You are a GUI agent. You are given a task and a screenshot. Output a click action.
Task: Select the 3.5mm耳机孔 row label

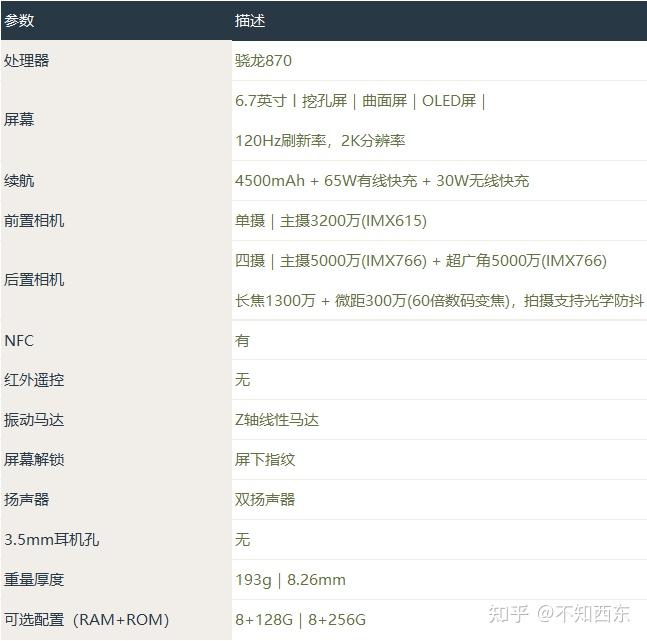[x=52, y=540]
